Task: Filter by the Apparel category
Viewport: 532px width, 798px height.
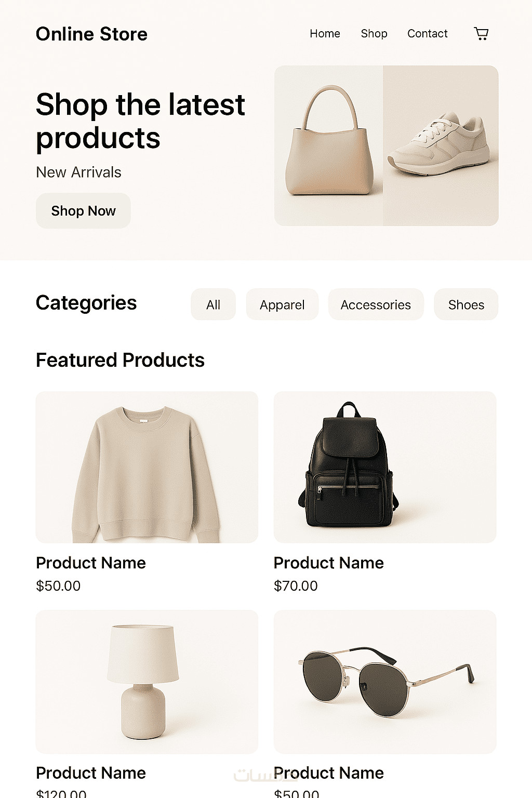Action: pyautogui.click(x=282, y=304)
